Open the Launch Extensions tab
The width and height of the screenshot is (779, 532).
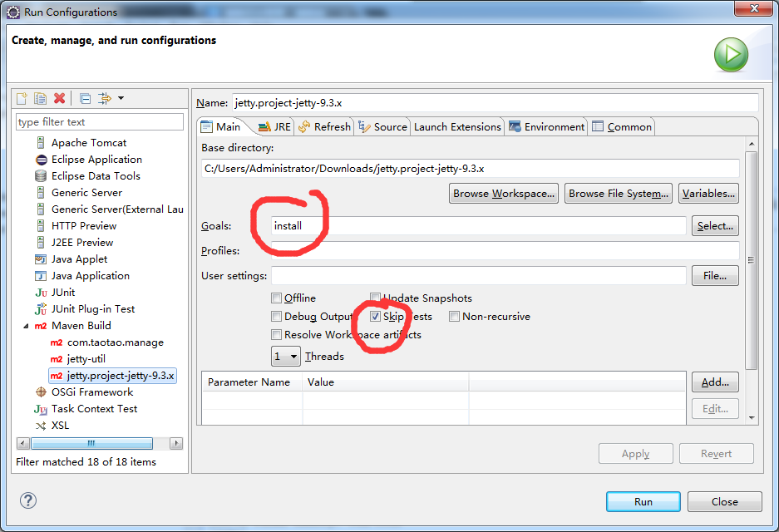[x=457, y=127]
